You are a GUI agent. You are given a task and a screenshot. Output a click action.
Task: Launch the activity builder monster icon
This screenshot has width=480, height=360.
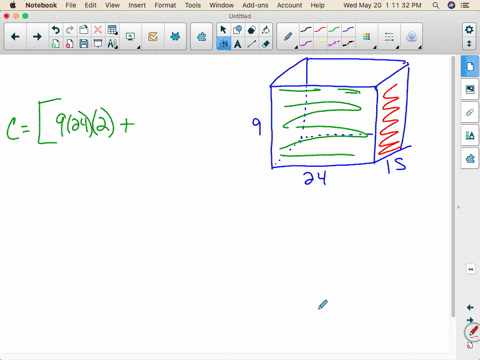[x=175, y=36]
